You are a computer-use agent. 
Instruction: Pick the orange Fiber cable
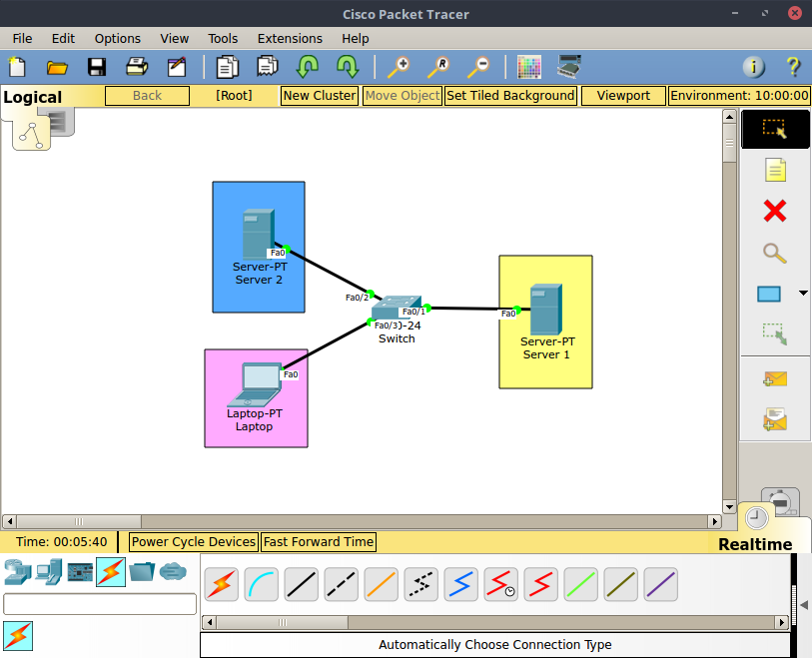(x=381, y=584)
